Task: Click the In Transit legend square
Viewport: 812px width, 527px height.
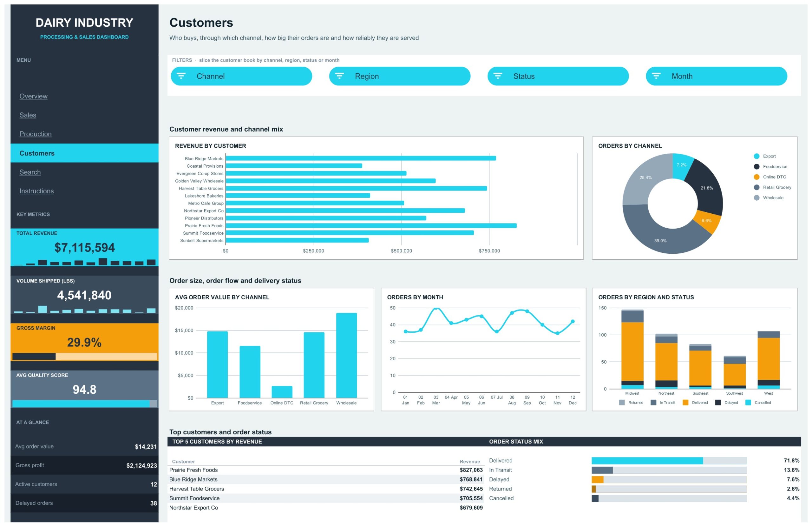Action: click(x=653, y=403)
